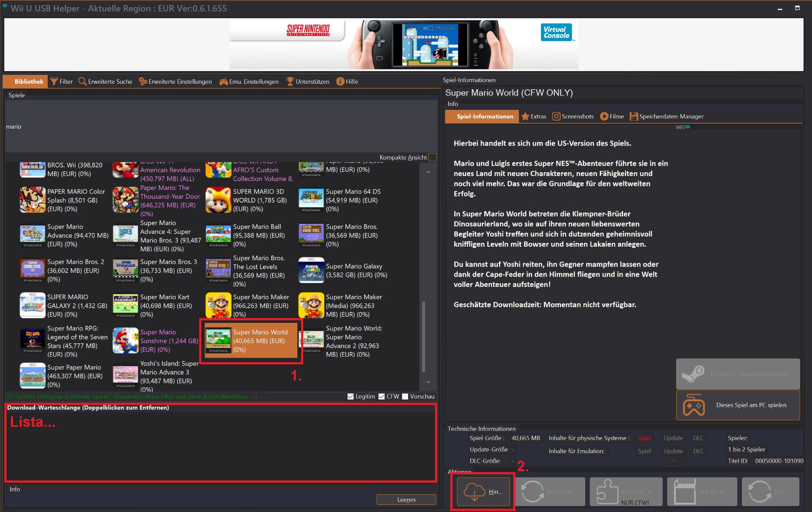This screenshot has width=812, height=512.
Task: Select Super Mario RPG thumbnail
Action: click(33, 341)
